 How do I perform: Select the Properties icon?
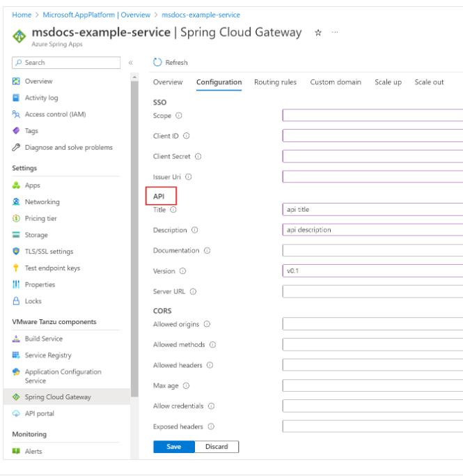(16, 284)
